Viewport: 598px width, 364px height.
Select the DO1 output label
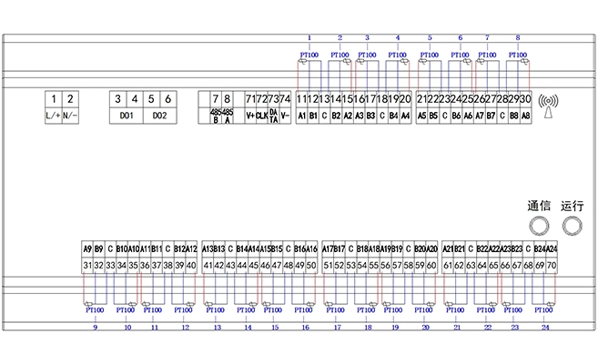[127, 116]
